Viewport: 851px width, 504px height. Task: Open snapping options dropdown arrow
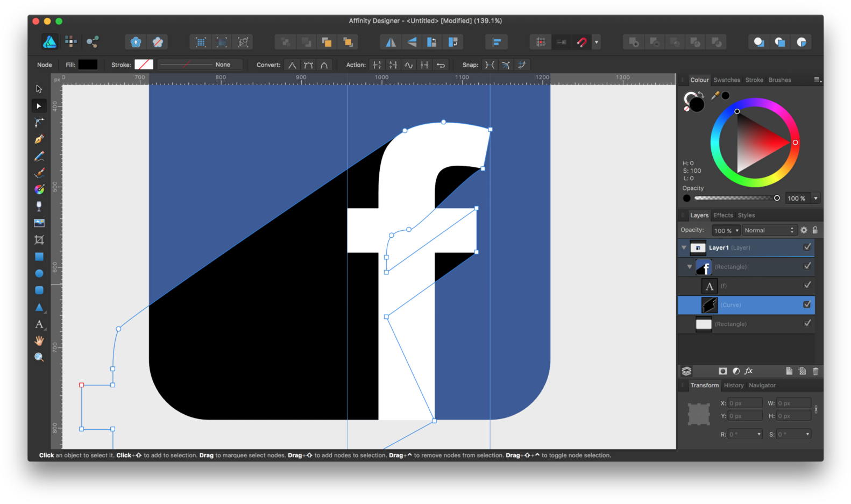coord(596,42)
